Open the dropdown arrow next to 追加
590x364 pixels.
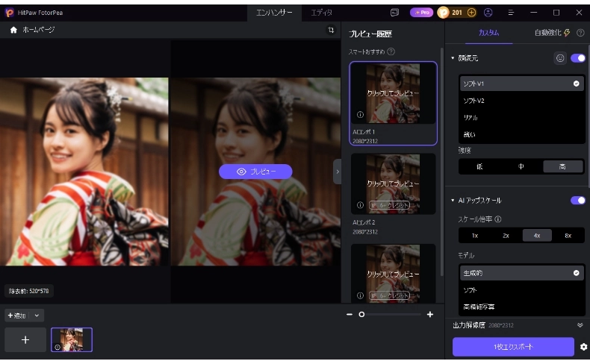point(37,316)
